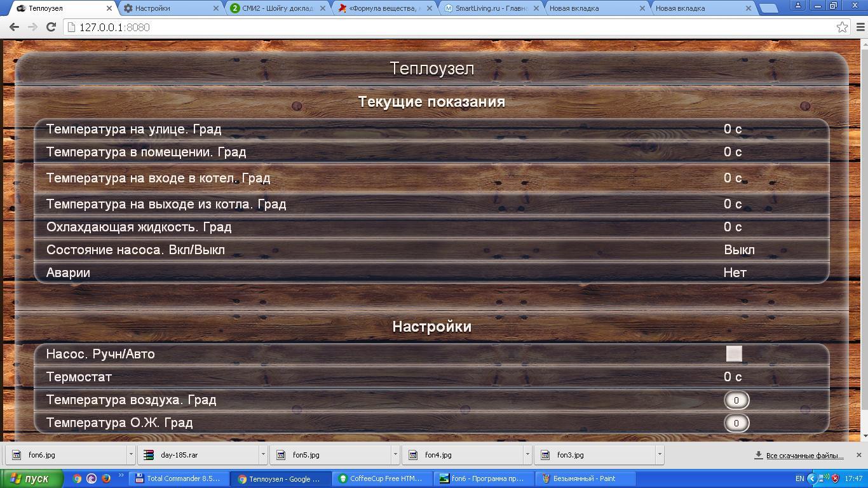Click the browser forward arrow

tap(32, 27)
